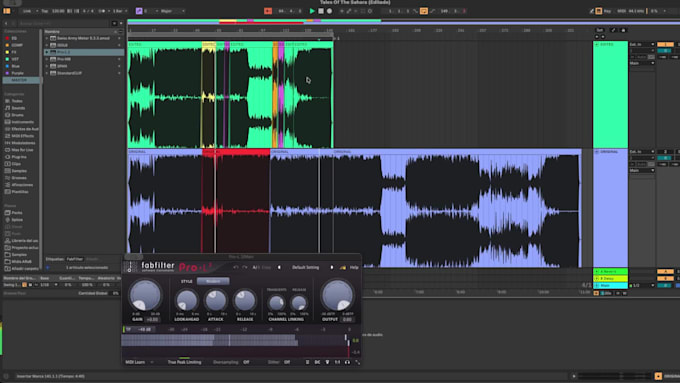Toggle the Link button in top bar
This screenshot has height=383, width=680.
27,11
